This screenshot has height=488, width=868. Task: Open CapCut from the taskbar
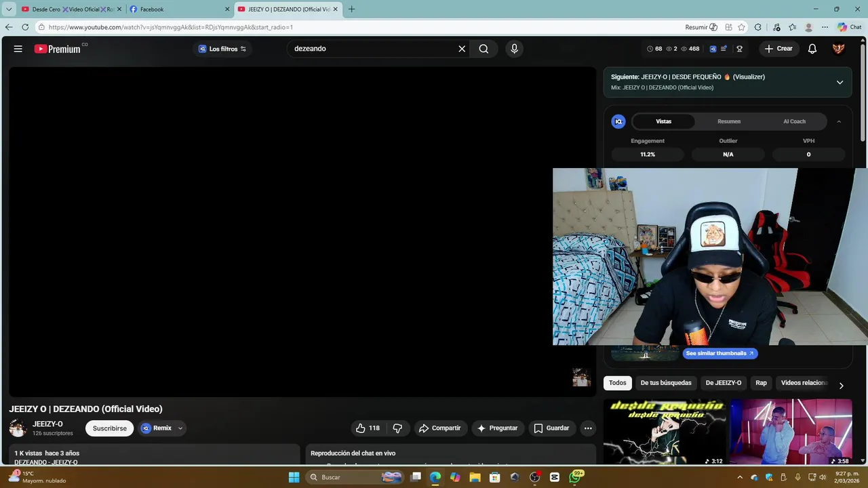(554, 477)
